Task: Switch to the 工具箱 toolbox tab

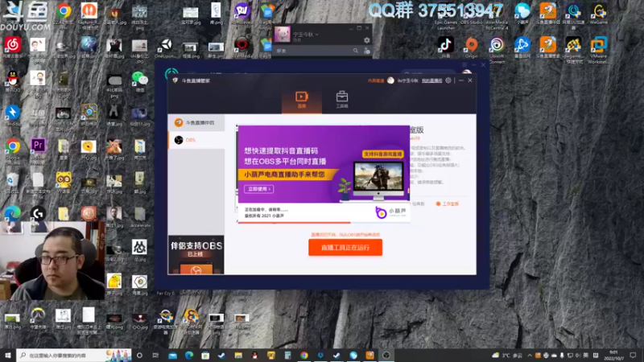Action: [x=341, y=100]
